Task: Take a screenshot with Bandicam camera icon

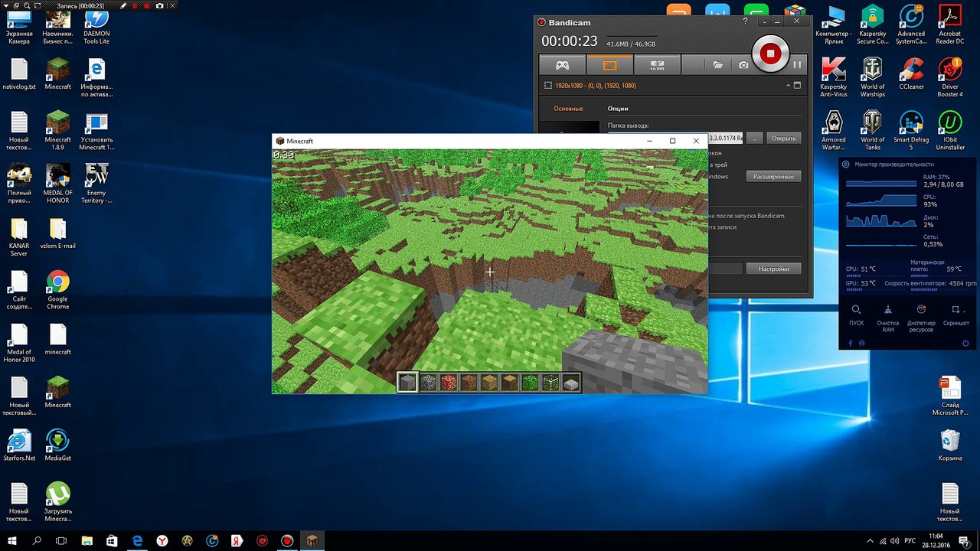Action: [743, 66]
